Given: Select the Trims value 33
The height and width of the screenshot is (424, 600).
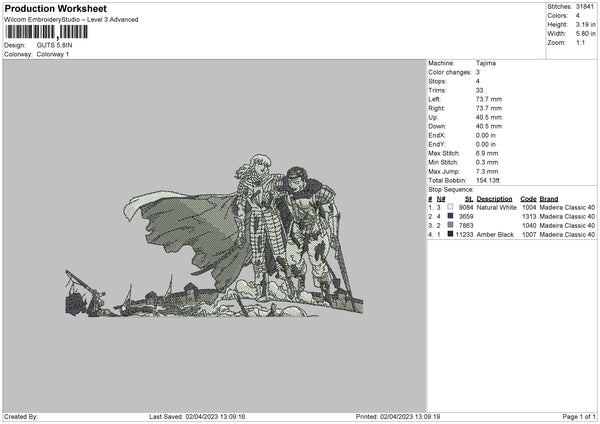Looking at the screenshot, I should tap(479, 90).
